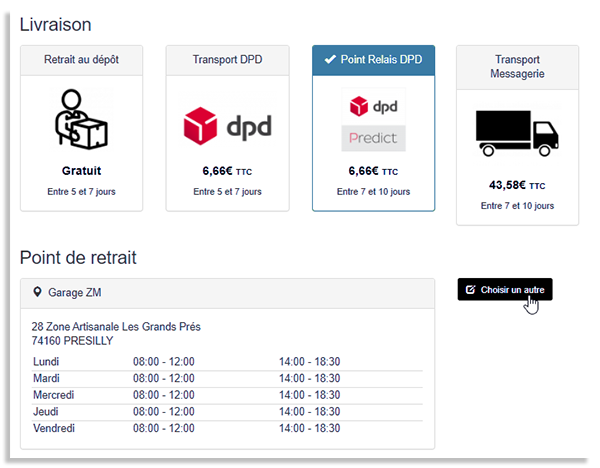Click the checkmark on Point Relais DPD
The height and width of the screenshot is (468, 600).
point(331,59)
